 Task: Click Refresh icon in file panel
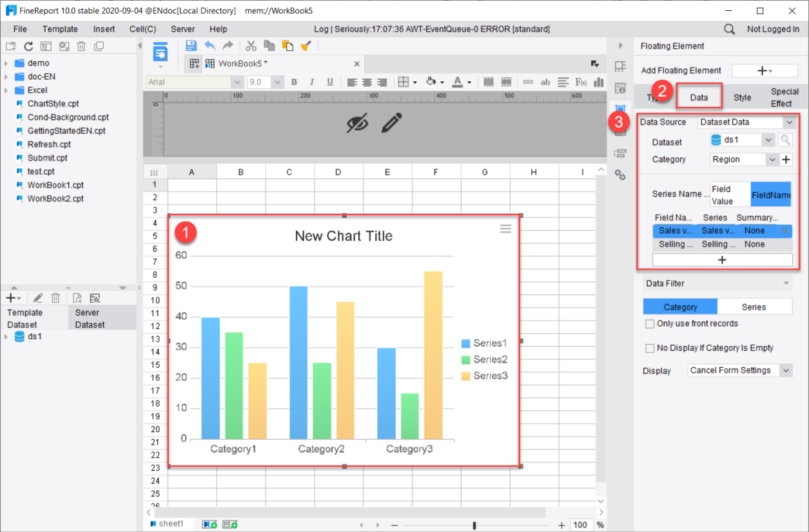(28, 46)
